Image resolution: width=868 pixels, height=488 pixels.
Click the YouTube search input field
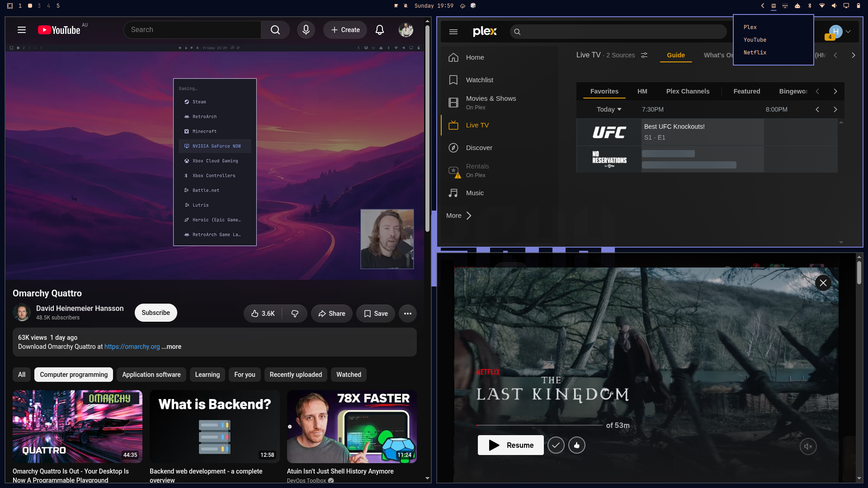click(x=192, y=30)
